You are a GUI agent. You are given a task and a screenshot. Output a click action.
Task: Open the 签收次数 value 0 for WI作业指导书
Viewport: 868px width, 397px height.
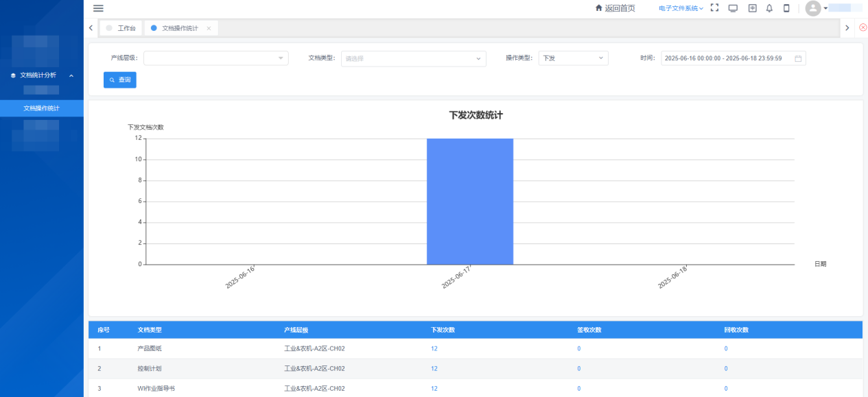[579, 389]
